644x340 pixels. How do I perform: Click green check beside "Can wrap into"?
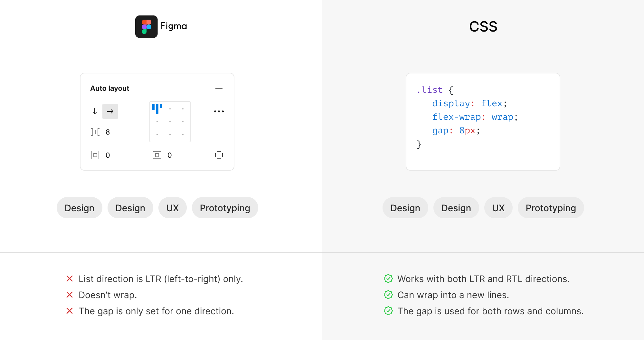[x=388, y=295]
